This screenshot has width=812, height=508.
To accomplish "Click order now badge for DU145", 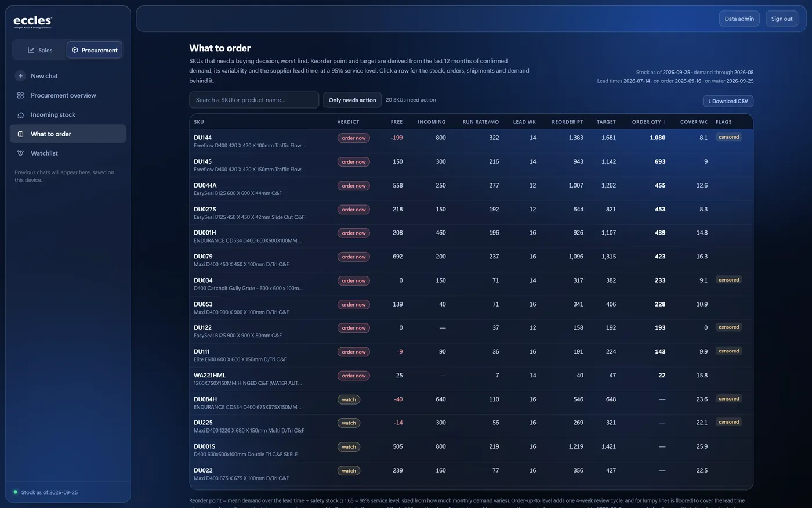I will coord(354,162).
